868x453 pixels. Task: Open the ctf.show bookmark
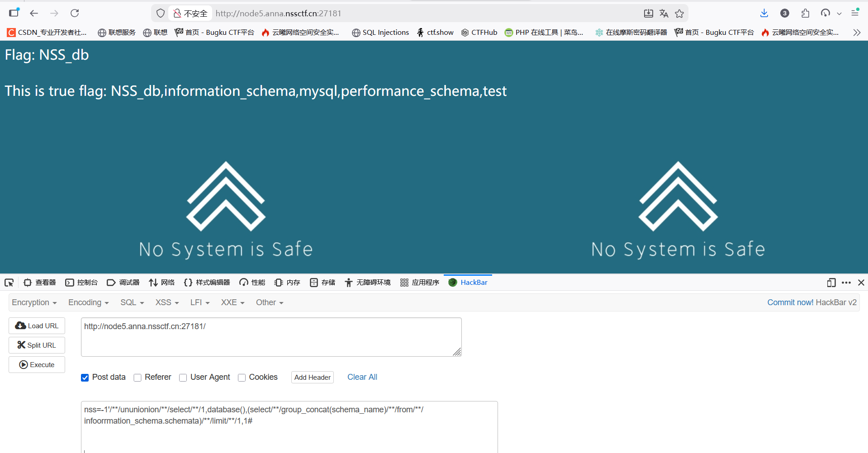coord(435,33)
